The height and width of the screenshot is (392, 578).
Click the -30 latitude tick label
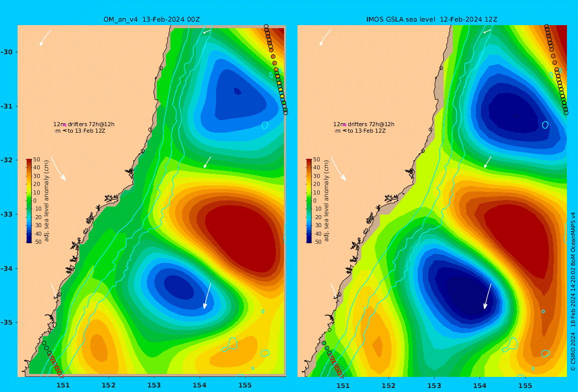pyautogui.click(x=7, y=52)
